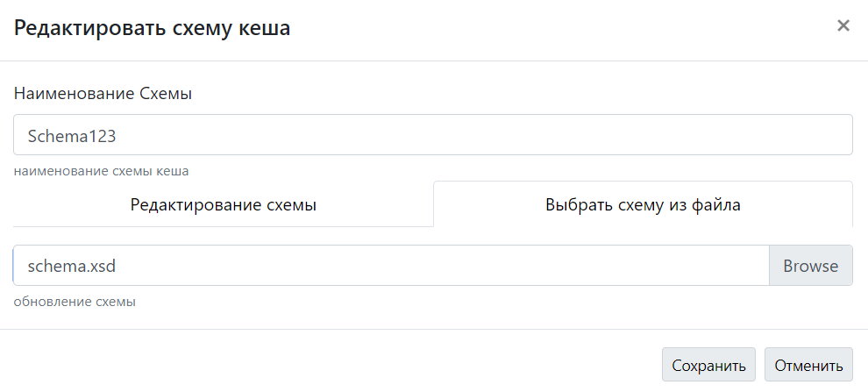Viewport: 868px width, 392px height.
Task: Open the Выбрать схему из файла tab
Action: click(643, 205)
